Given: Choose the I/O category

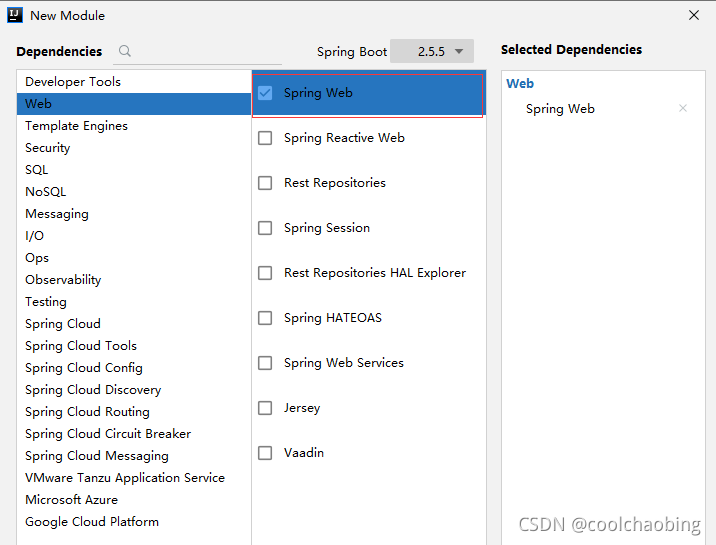Looking at the screenshot, I should pyautogui.click(x=134, y=236).
